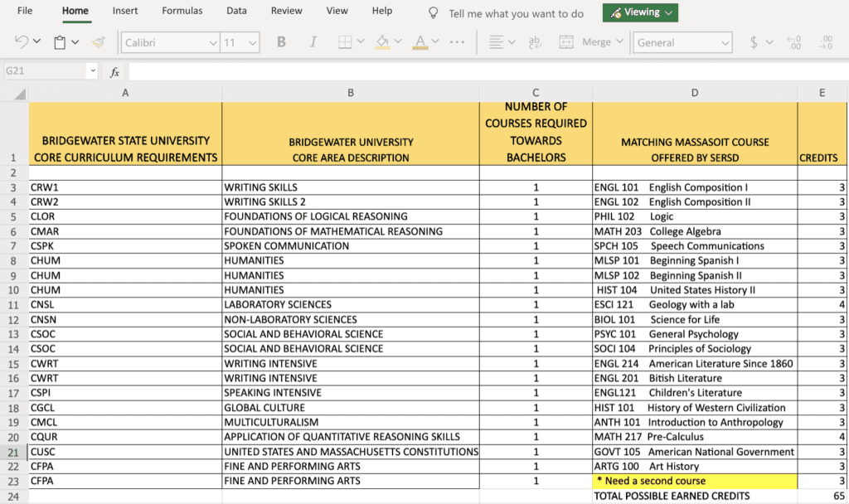The image size is (849, 504).
Task: Open the Review tab
Action: pos(286,11)
